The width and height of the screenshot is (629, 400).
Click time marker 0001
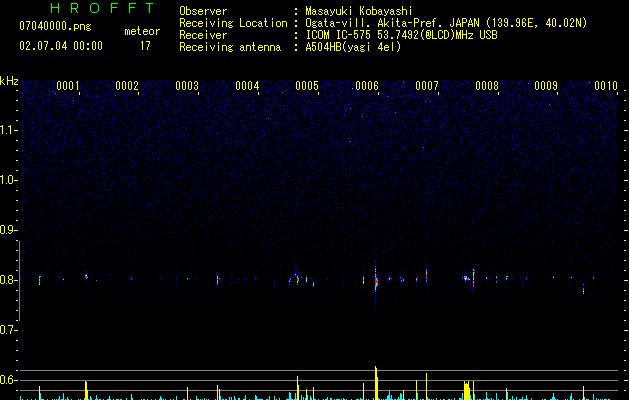point(67,86)
